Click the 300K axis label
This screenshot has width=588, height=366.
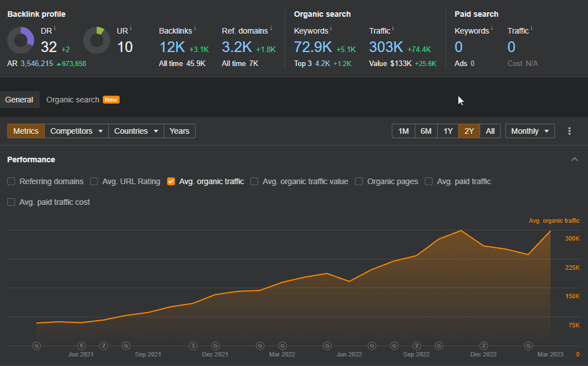click(572, 238)
